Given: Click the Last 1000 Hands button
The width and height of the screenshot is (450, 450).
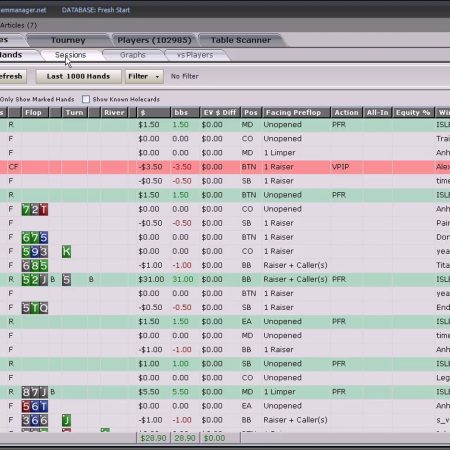Looking at the screenshot, I should click(78, 76).
